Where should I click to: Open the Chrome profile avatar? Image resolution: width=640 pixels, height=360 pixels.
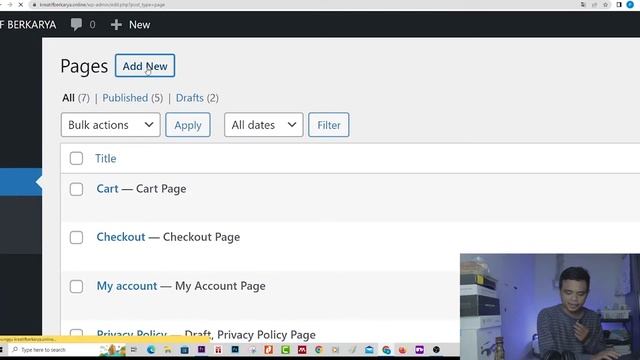630,4
